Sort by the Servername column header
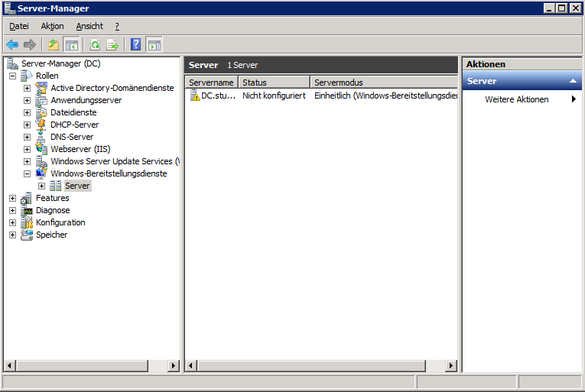 tap(211, 82)
